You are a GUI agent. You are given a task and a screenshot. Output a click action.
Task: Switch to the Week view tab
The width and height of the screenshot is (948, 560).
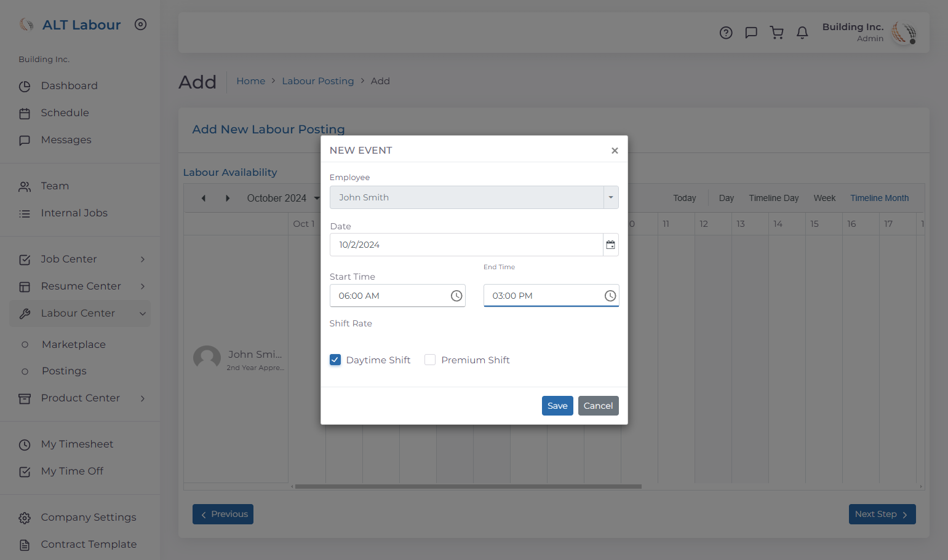coord(824,198)
